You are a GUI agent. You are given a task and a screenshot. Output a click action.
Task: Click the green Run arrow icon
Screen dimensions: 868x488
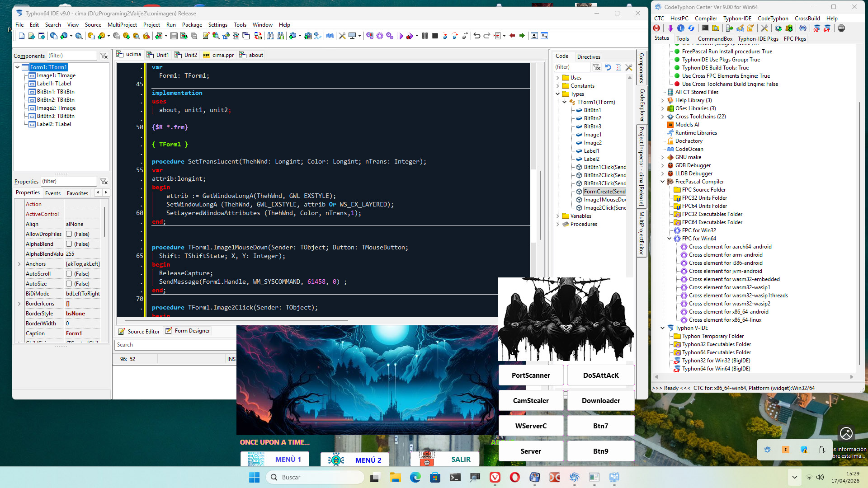tap(400, 36)
